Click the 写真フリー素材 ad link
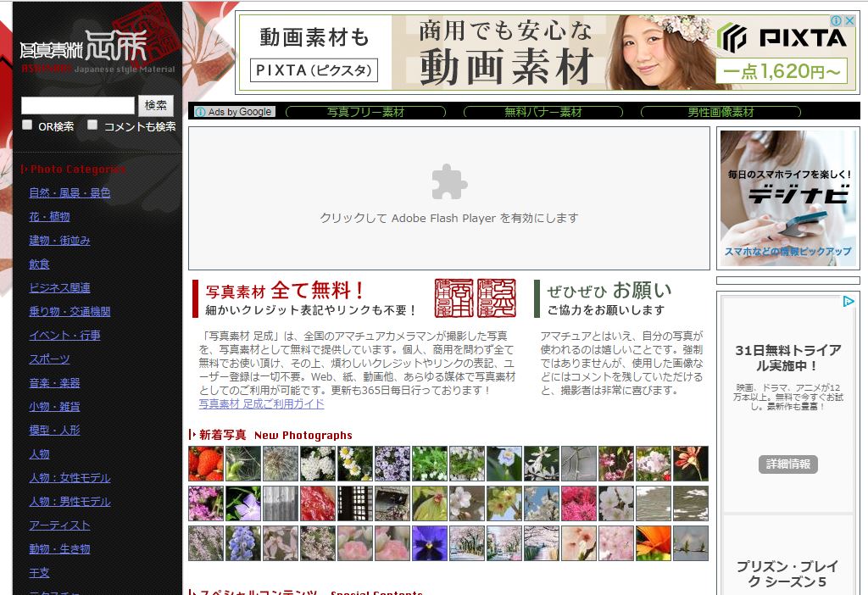Image resolution: width=868 pixels, height=595 pixels. tap(365, 112)
